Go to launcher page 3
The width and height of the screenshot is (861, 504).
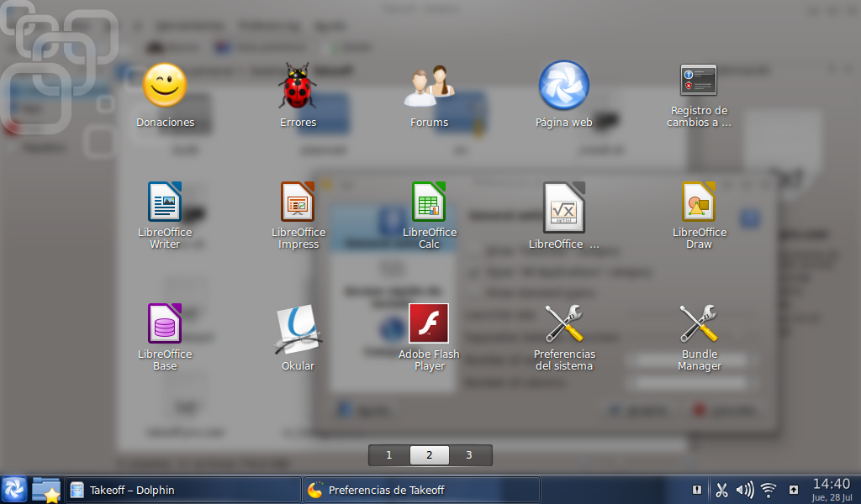click(x=469, y=455)
